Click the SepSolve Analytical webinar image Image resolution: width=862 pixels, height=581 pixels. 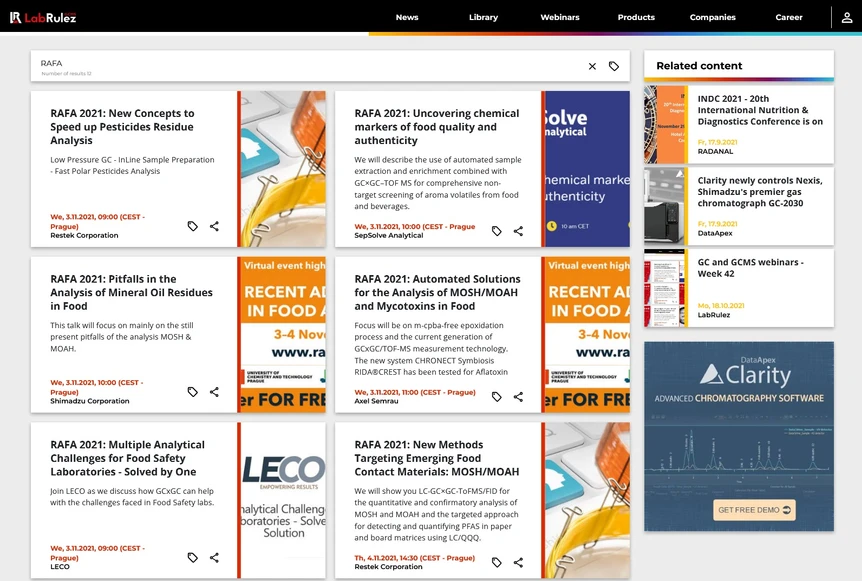(x=587, y=169)
